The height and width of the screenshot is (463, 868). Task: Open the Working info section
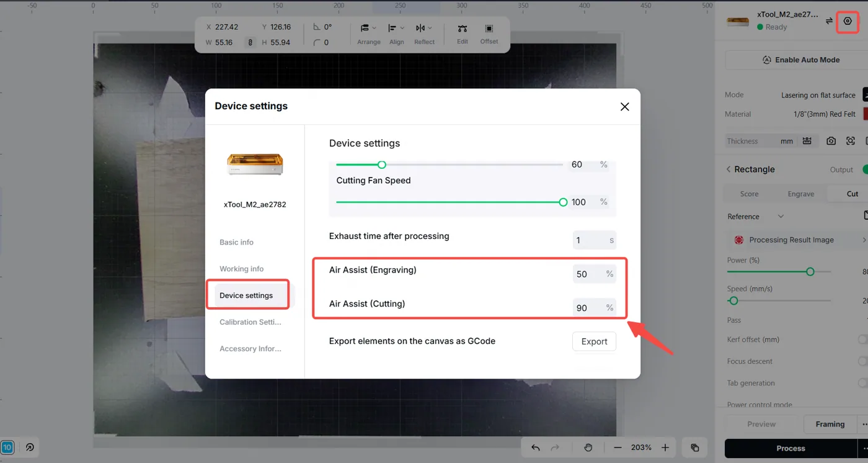click(241, 269)
